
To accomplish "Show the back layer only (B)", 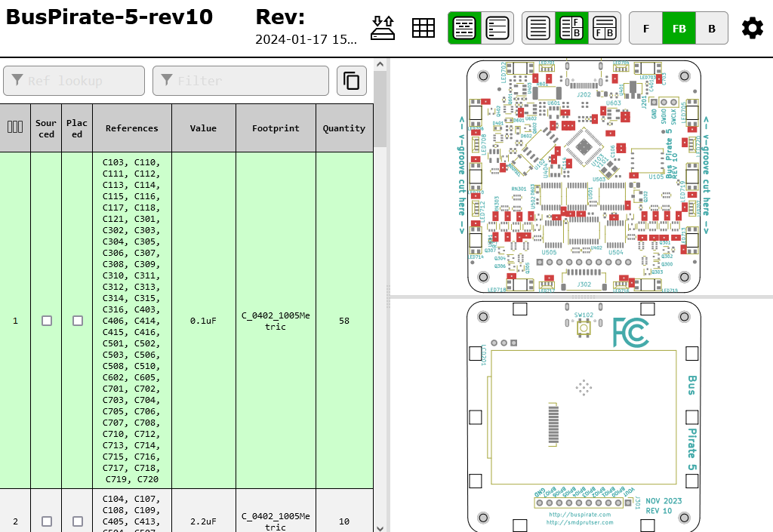I will [711, 29].
